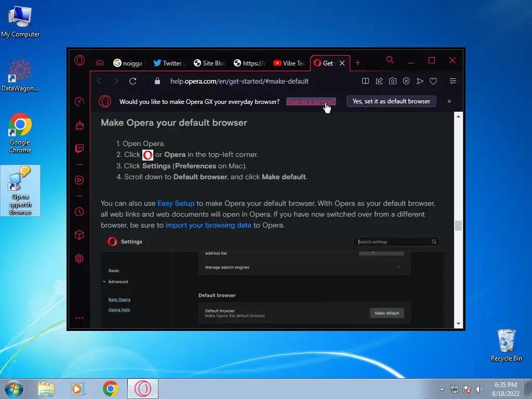The width and height of the screenshot is (532, 399).
Task: Click the padlock site info icon
Action: pos(157,81)
